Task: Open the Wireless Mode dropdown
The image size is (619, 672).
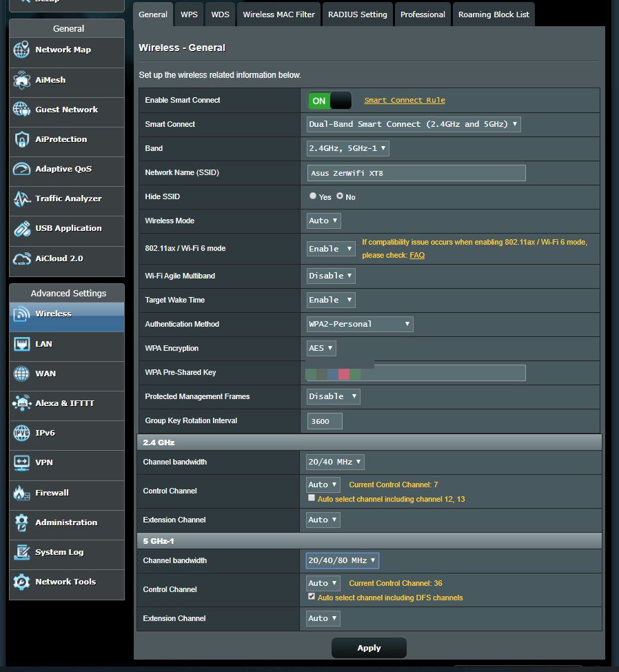Action: pos(324,221)
